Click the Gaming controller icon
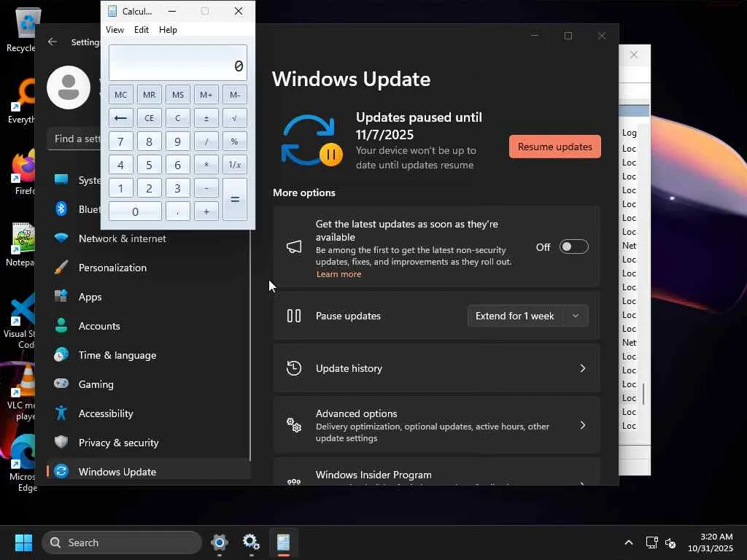The image size is (747, 560). pos(61,384)
